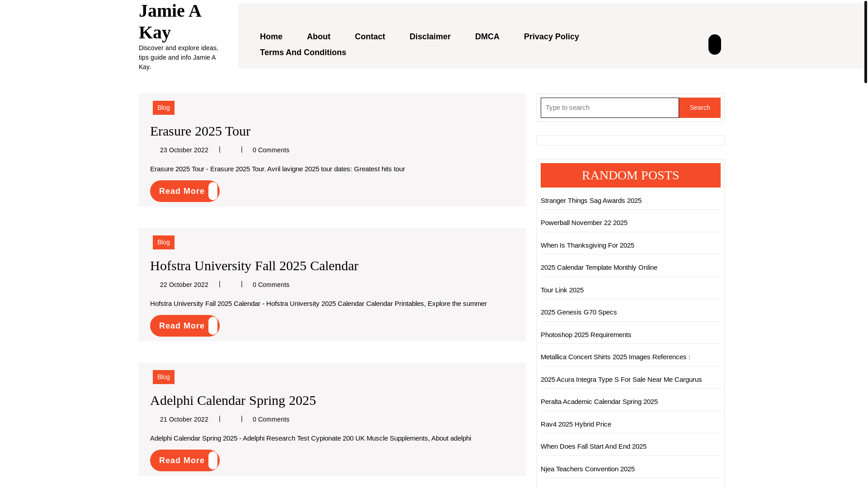Screen dimensions: 868x488
Task: Click the black pill icon in header
Action: (714, 44)
